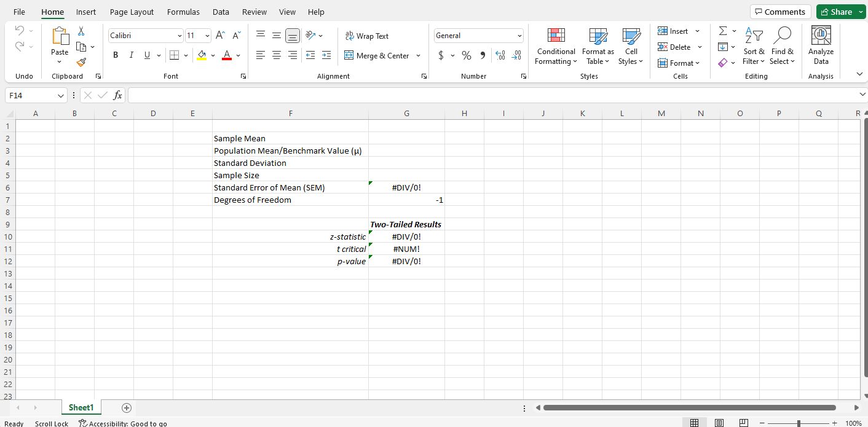Toggle italic formatting
This screenshot has width=868, height=427.
[x=130, y=55]
